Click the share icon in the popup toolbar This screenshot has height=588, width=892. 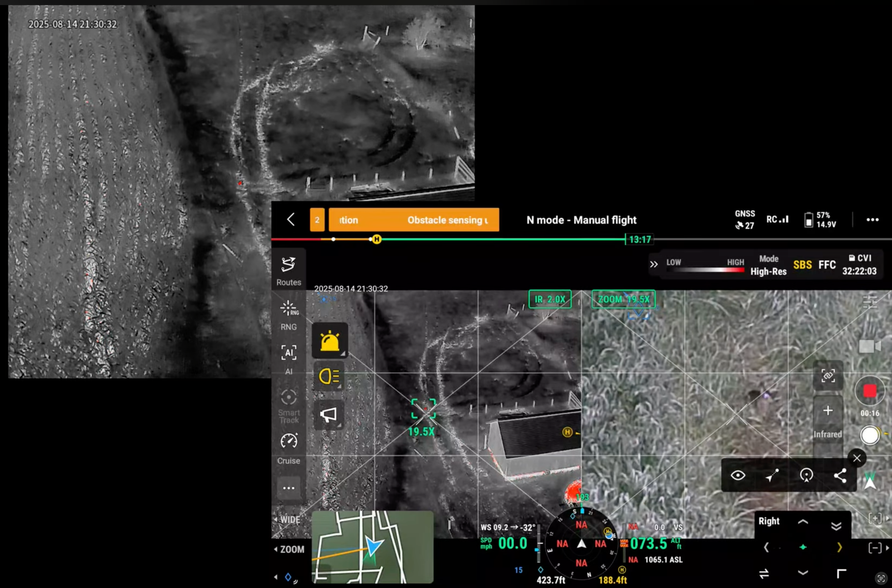(840, 475)
